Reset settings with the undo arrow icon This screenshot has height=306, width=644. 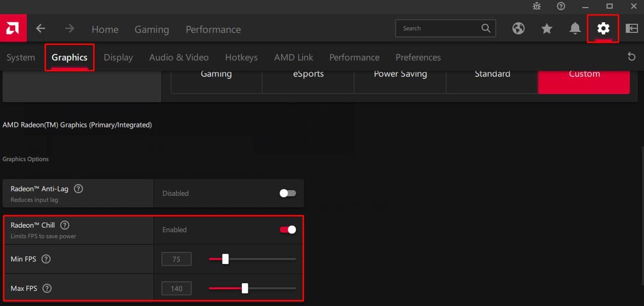tap(631, 57)
